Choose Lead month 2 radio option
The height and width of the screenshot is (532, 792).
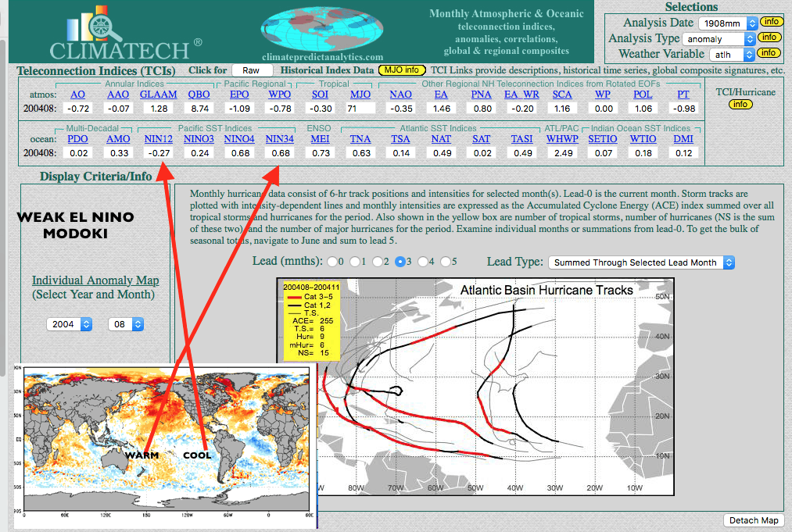click(x=378, y=262)
